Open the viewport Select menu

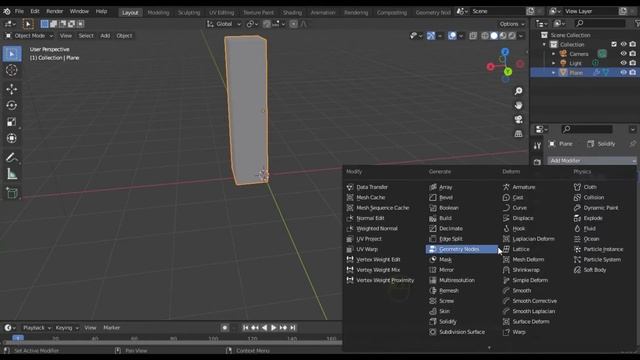86,36
